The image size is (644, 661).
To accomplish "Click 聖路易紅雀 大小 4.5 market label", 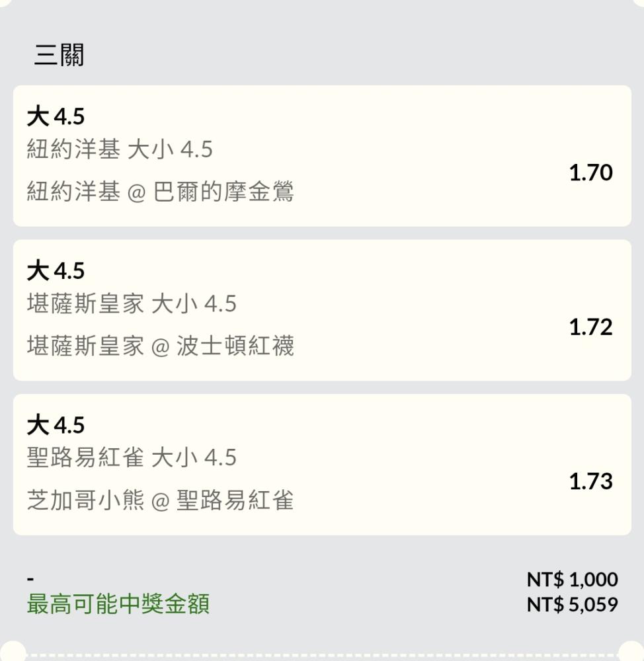I will click(x=132, y=457).
